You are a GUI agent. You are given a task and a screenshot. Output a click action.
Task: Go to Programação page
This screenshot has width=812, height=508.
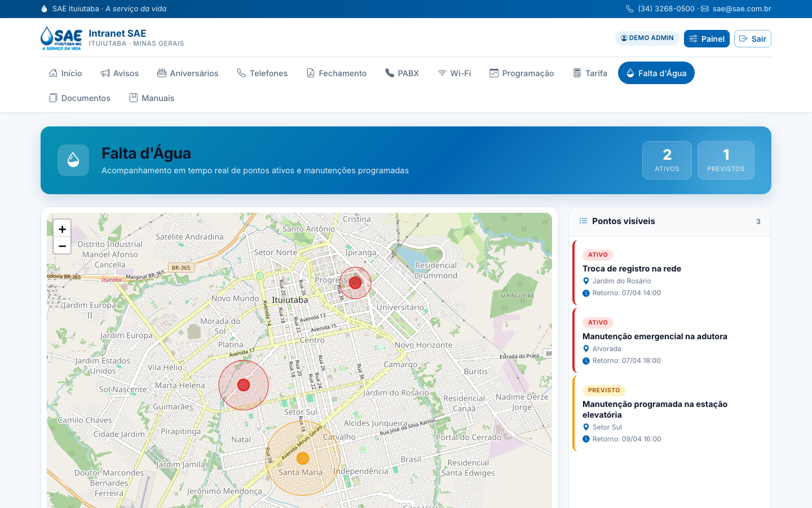click(522, 73)
